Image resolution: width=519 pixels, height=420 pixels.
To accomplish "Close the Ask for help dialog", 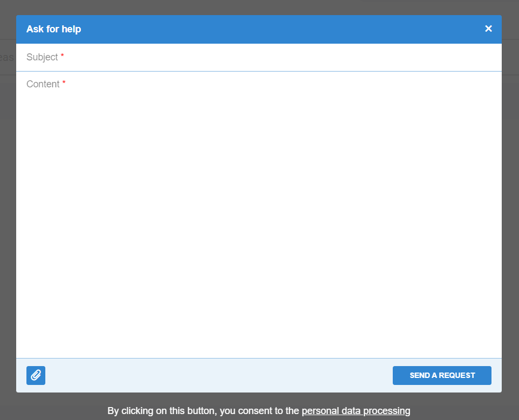I will click(488, 29).
